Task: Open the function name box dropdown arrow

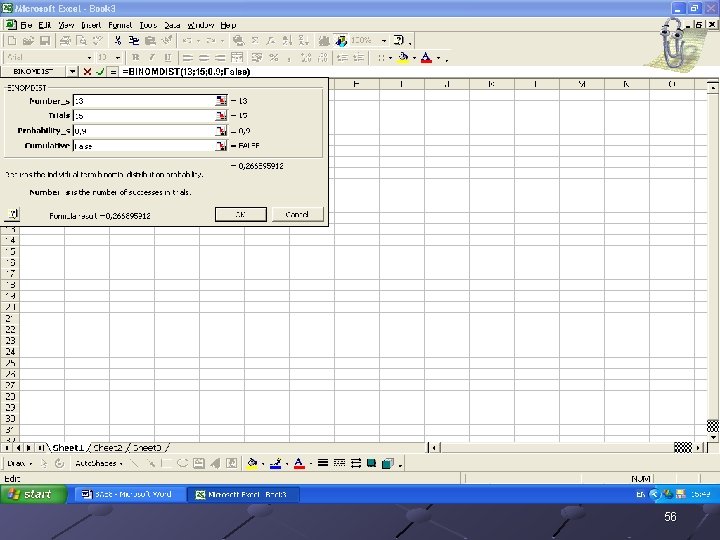Action: [x=72, y=72]
